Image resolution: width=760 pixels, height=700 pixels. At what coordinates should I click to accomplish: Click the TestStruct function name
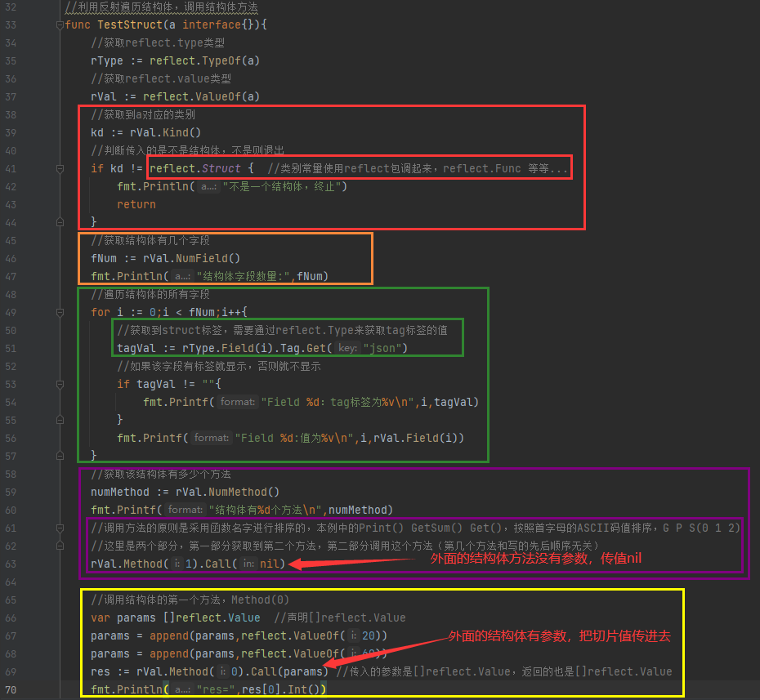point(130,25)
